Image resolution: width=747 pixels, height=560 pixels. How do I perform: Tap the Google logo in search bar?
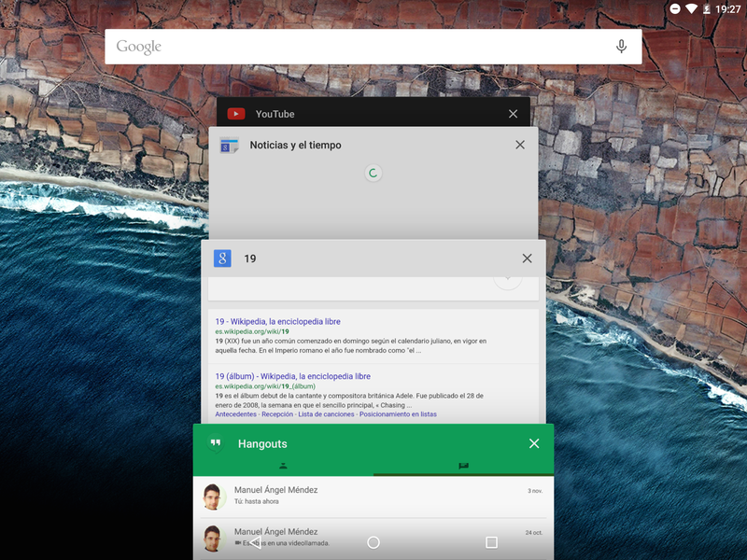138,47
